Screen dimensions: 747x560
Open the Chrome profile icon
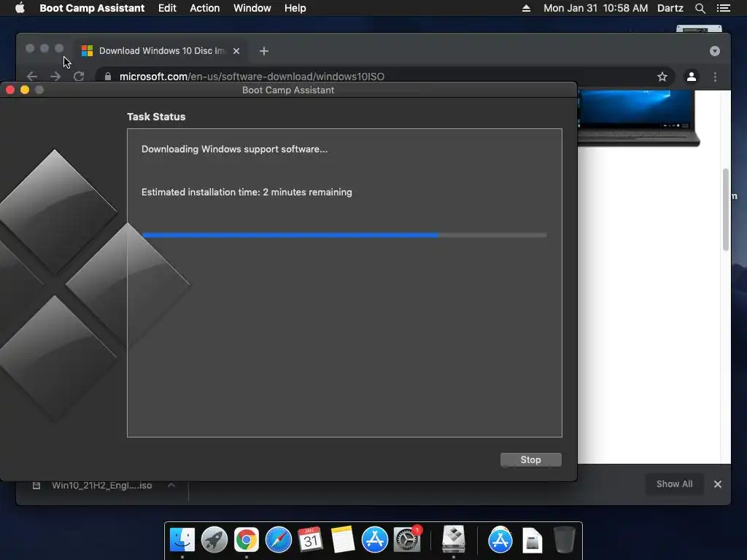tap(692, 76)
